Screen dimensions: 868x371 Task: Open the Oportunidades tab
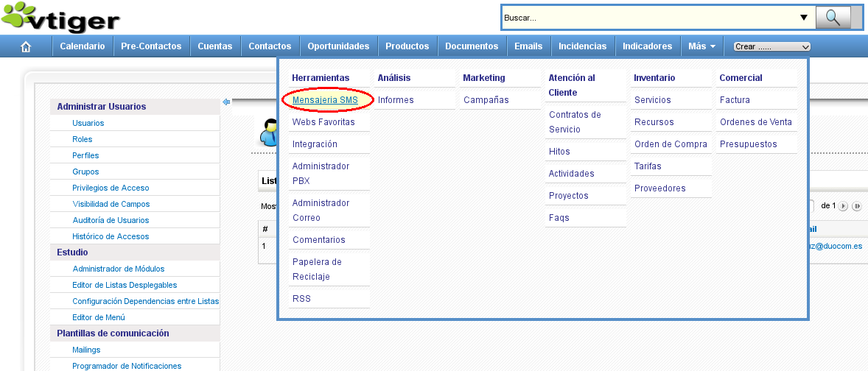click(x=338, y=46)
